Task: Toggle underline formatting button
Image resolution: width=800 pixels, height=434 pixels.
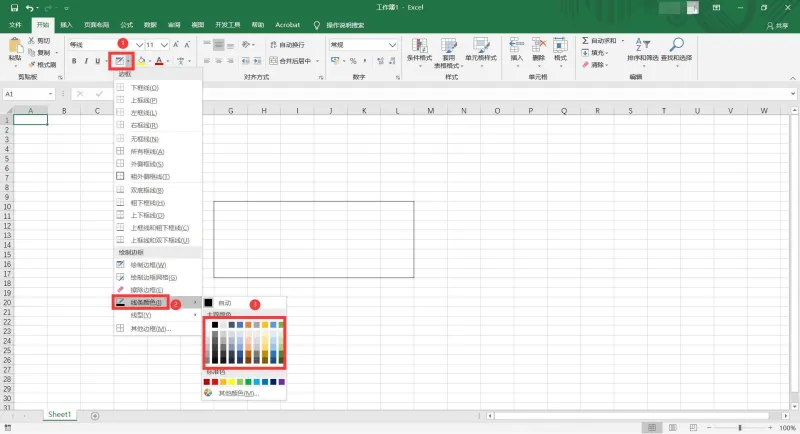Action: click(97, 61)
